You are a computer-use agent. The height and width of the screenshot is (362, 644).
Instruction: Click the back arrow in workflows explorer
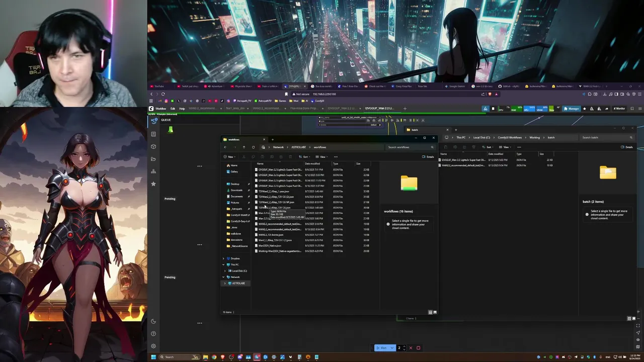(x=225, y=147)
